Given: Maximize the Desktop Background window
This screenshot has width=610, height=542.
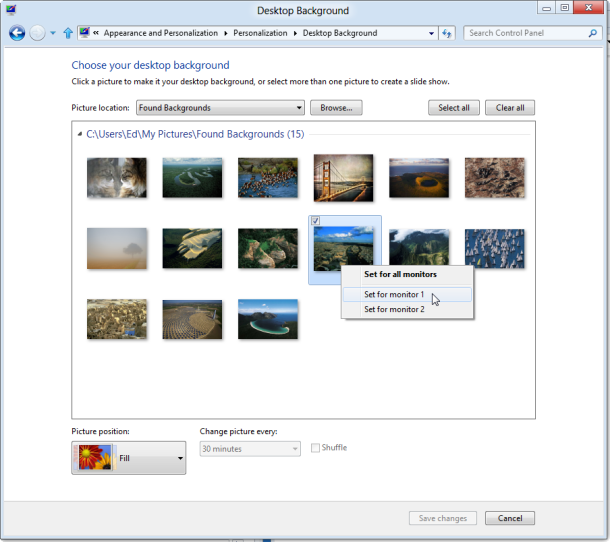Looking at the screenshot, I should coord(564,8).
